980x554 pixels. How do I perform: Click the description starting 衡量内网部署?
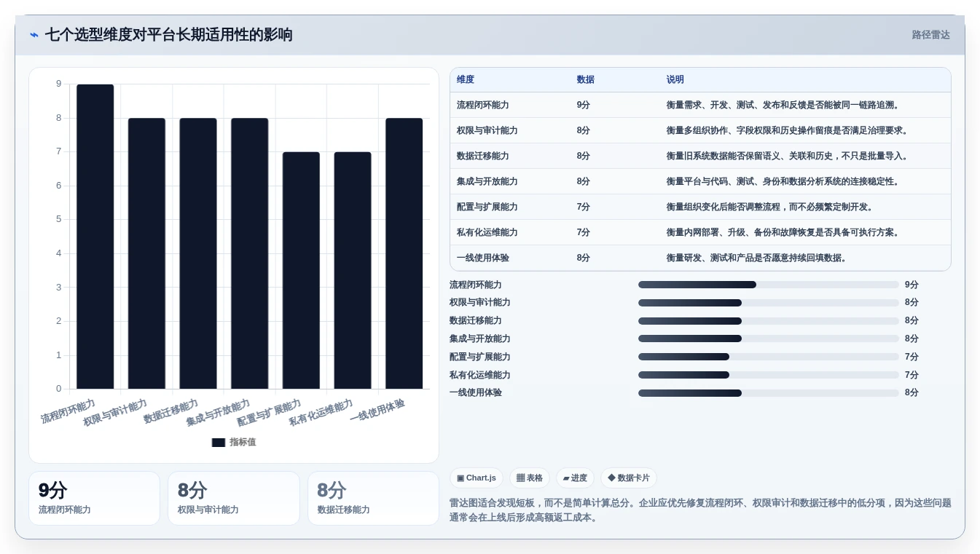coord(785,232)
